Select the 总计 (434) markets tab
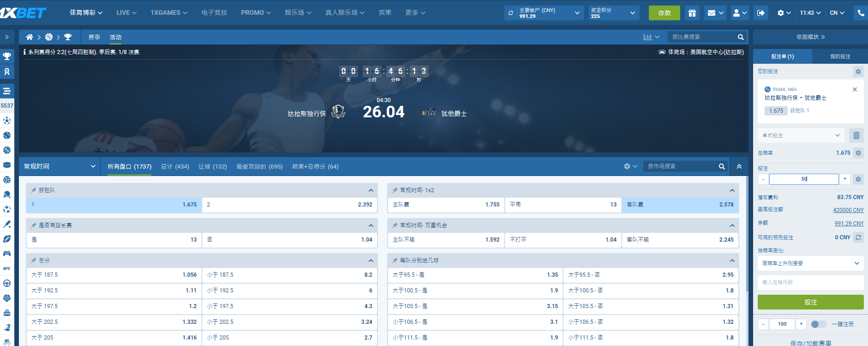Screen dimensions: 868x346 [175, 166]
